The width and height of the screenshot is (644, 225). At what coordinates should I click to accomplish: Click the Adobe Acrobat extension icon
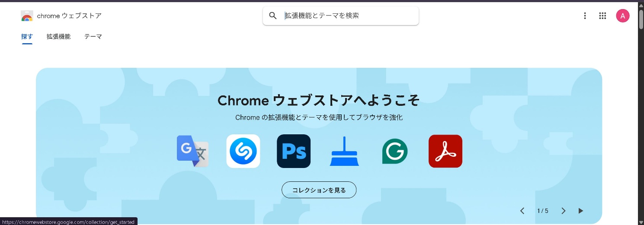point(445,151)
